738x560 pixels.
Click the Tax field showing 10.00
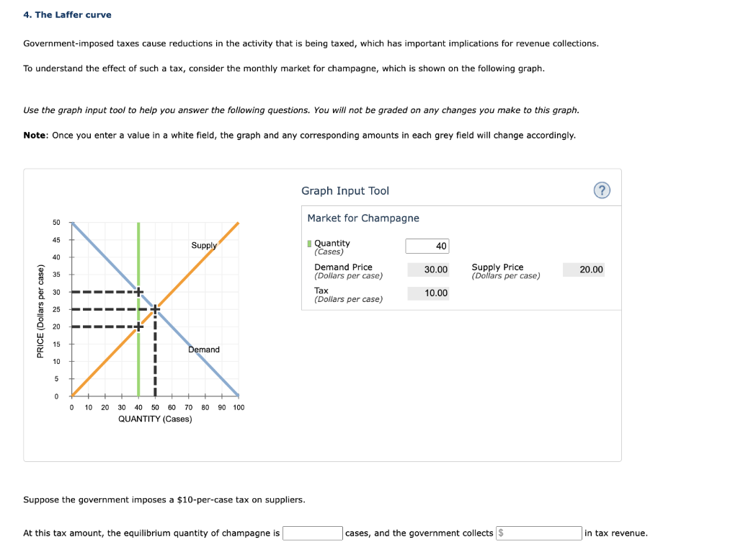tap(428, 293)
